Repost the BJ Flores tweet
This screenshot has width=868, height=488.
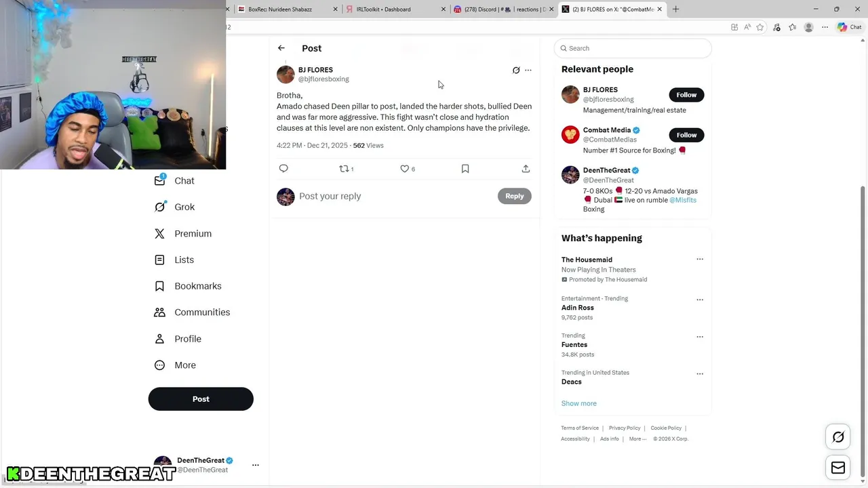[345, 169]
